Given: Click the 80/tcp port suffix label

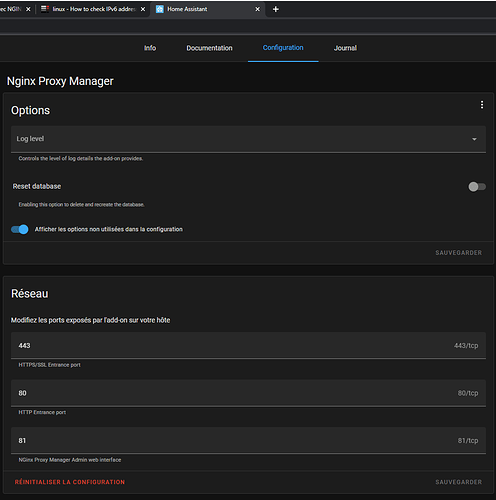Looking at the screenshot, I should (x=468, y=393).
